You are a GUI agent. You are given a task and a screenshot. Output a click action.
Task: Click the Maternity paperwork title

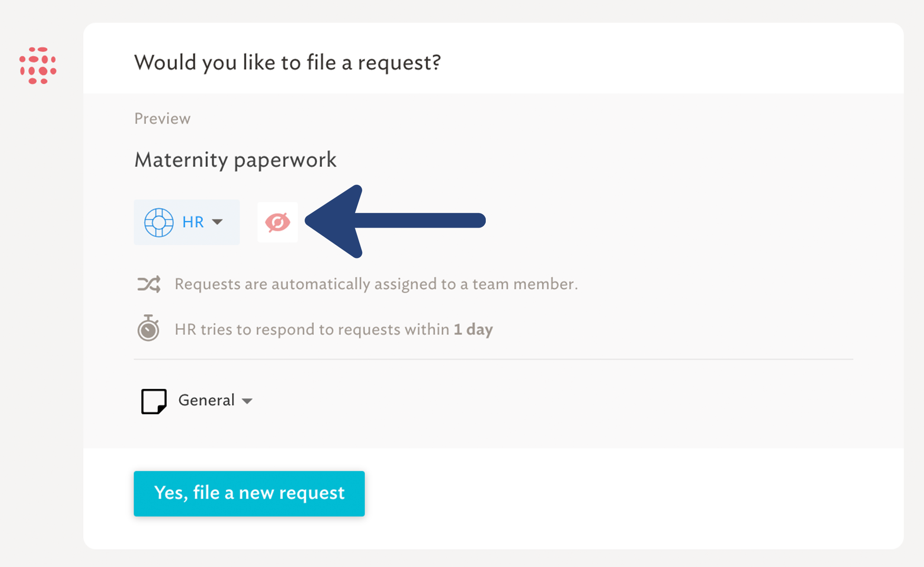(x=235, y=160)
